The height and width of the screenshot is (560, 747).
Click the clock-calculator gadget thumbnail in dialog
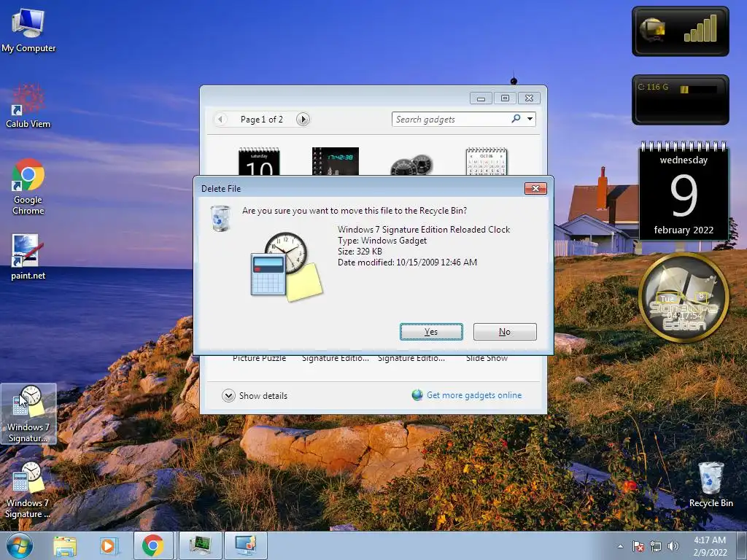click(287, 267)
